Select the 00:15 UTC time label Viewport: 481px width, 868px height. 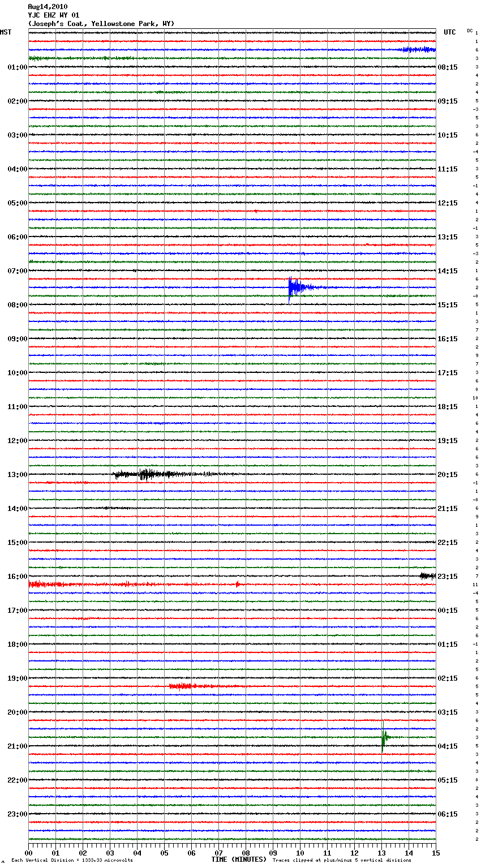pos(448,611)
